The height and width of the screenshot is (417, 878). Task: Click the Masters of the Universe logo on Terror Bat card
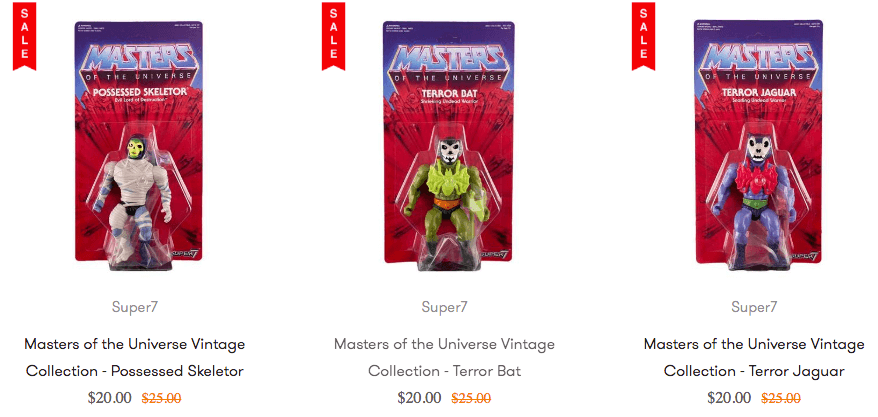pos(449,62)
